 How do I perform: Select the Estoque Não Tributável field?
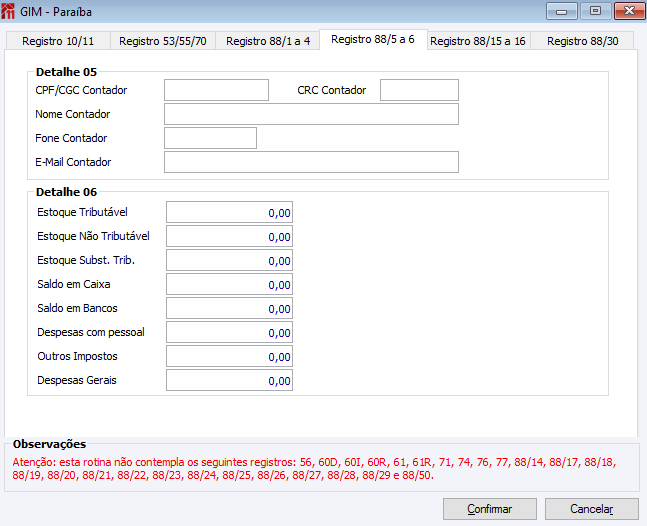coord(229,236)
